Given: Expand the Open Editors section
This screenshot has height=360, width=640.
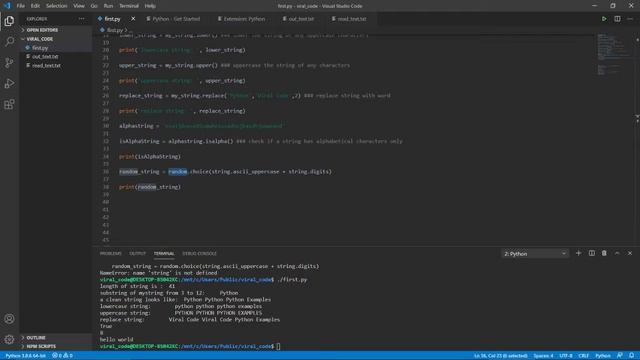Looking at the screenshot, I should (42, 30).
